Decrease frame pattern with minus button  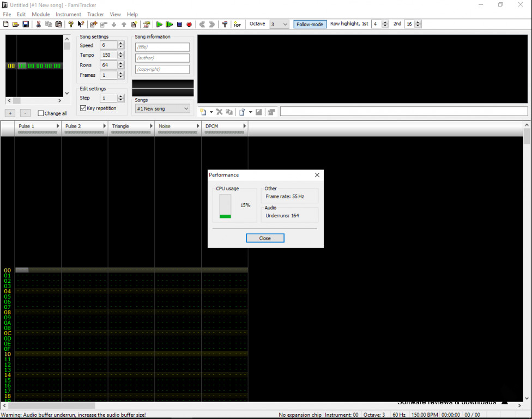25,113
